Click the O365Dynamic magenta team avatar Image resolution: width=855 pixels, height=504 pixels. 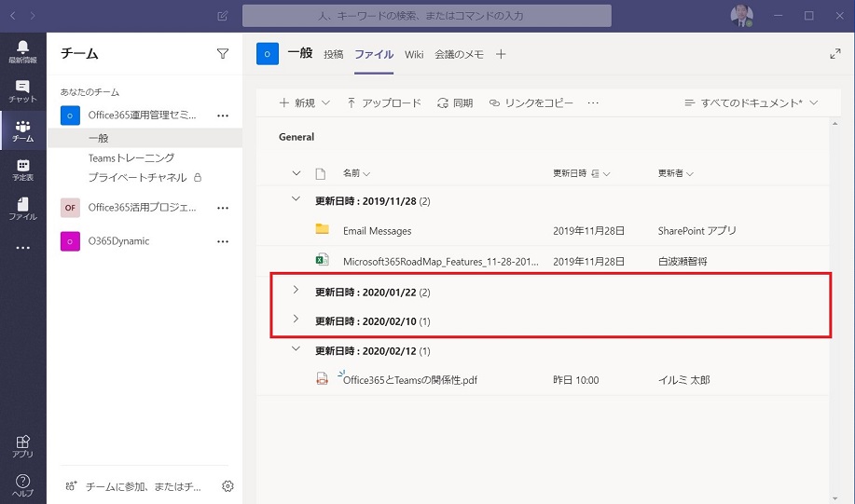tap(70, 241)
